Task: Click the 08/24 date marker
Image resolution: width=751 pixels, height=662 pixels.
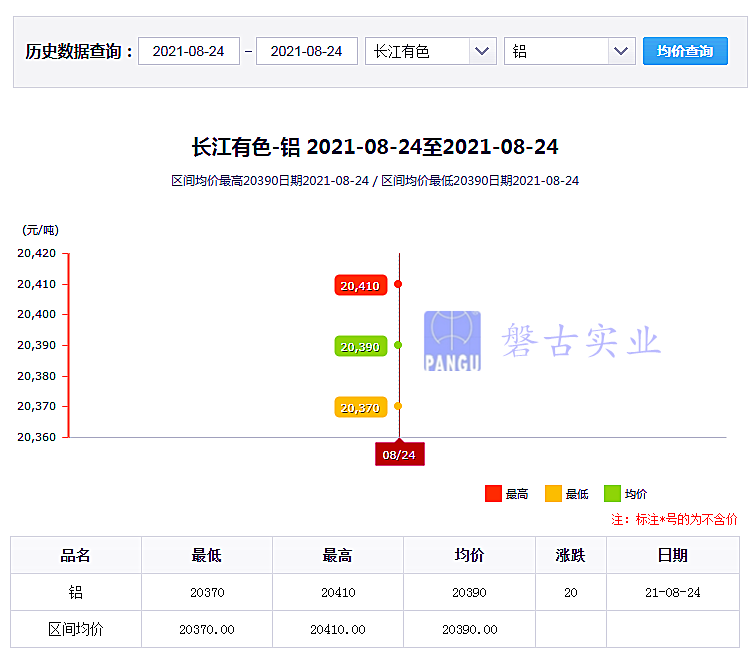Action: click(399, 454)
